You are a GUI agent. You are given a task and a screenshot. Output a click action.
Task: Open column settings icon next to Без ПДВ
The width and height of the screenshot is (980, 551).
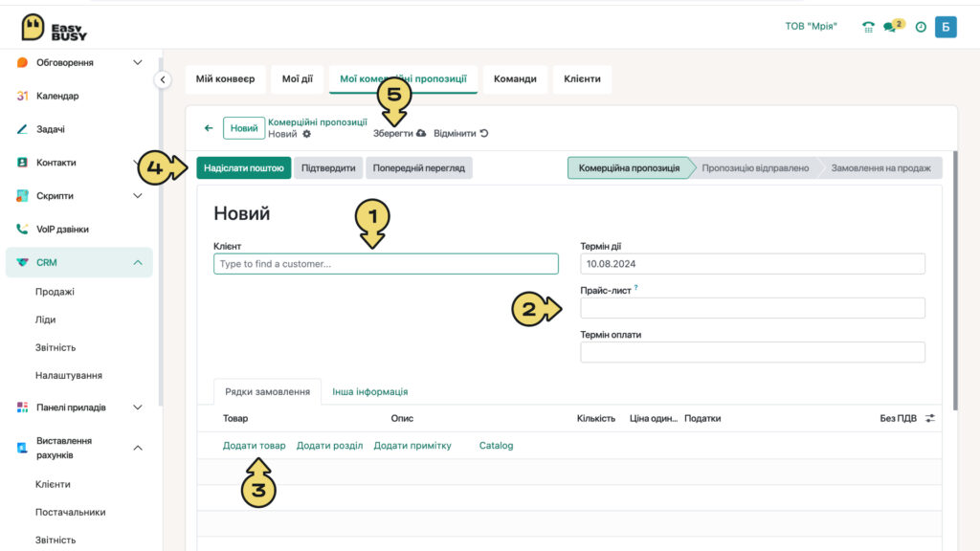click(x=930, y=419)
